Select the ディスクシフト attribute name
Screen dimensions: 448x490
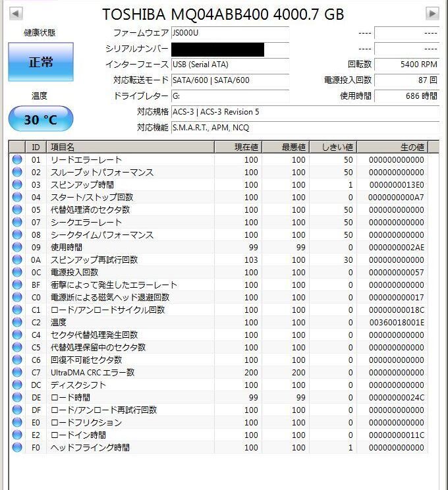(x=78, y=385)
